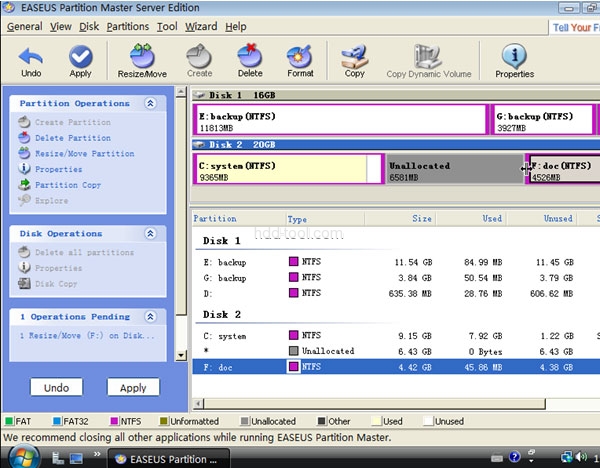Click the Disk 2 20GB header
This screenshot has height=468, width=600.
[x=396, y=145]
